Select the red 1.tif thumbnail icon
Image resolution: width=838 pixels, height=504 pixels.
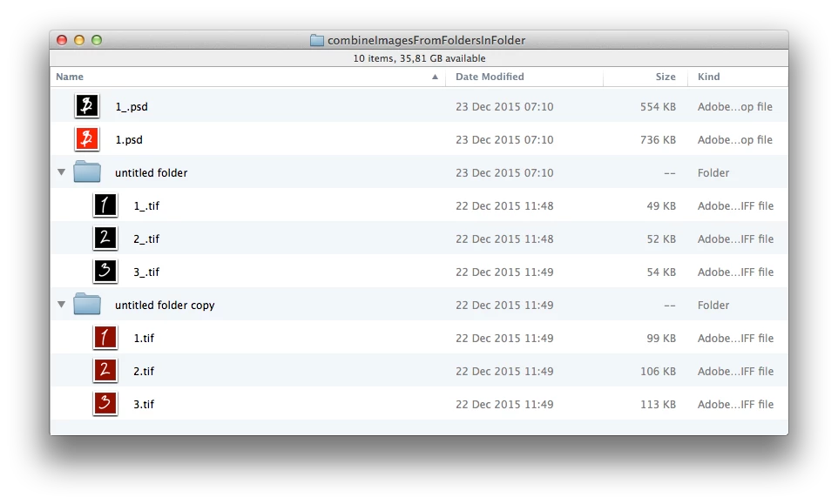coord(105,338)
